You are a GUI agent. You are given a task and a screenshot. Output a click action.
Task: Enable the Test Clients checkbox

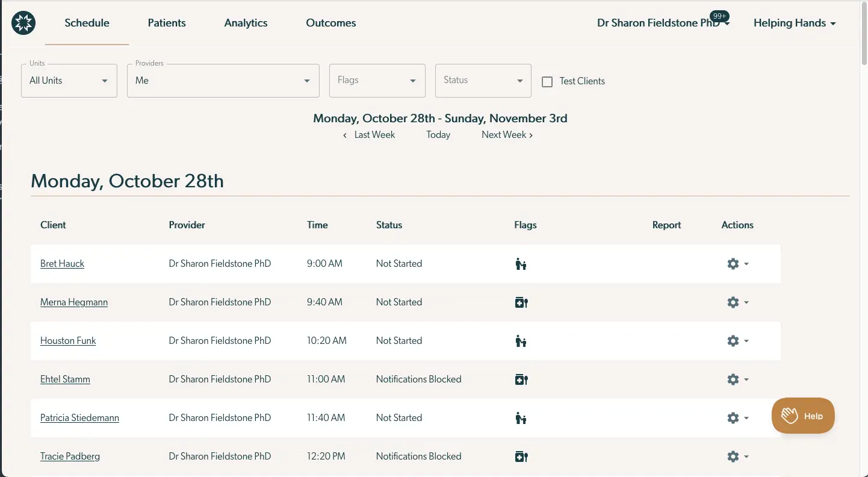coord(547,81)
